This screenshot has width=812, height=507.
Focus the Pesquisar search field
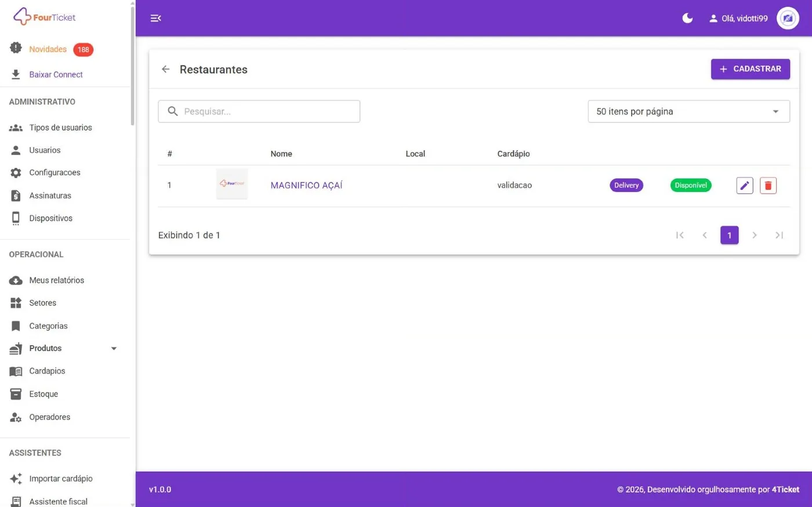coord(259,111)
